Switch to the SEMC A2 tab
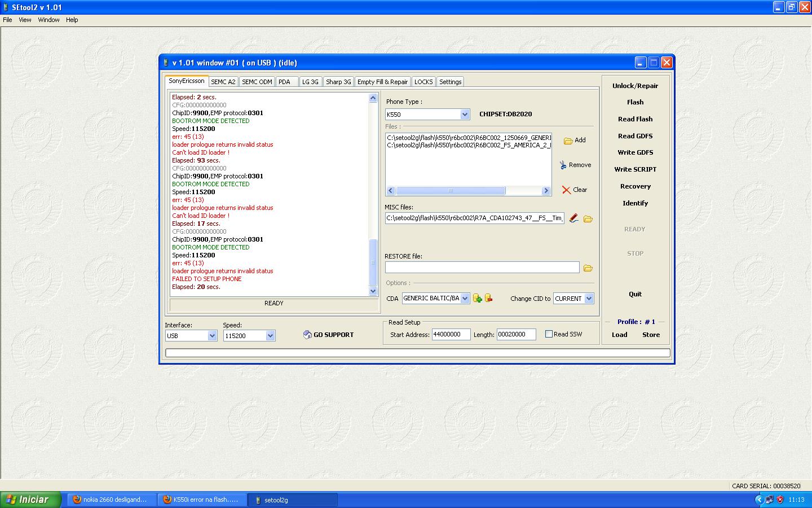The image size is (812, 508). (223, 82)
